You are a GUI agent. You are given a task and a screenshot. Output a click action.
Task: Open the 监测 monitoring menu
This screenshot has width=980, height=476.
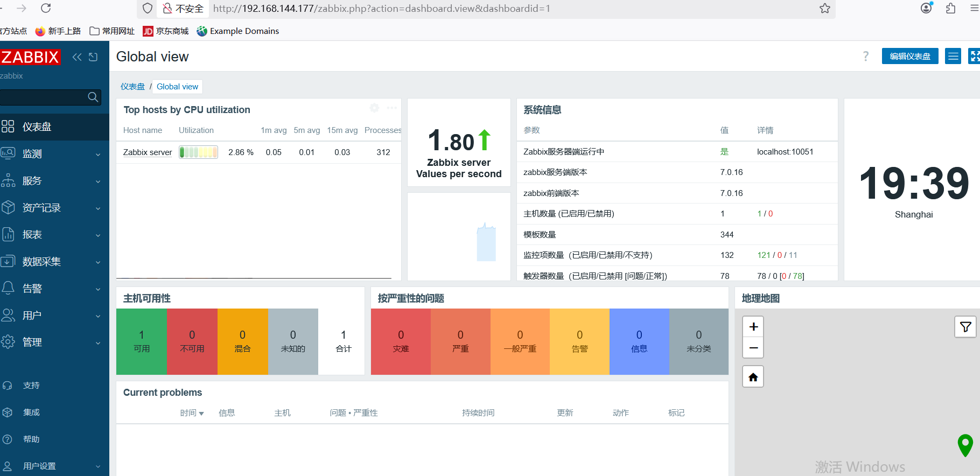[54, 153]
